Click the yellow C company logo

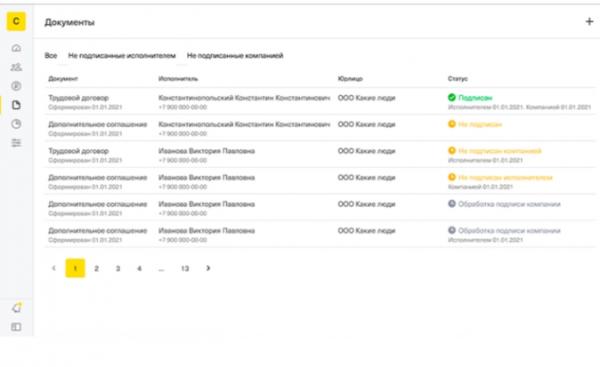pos(16,21)
